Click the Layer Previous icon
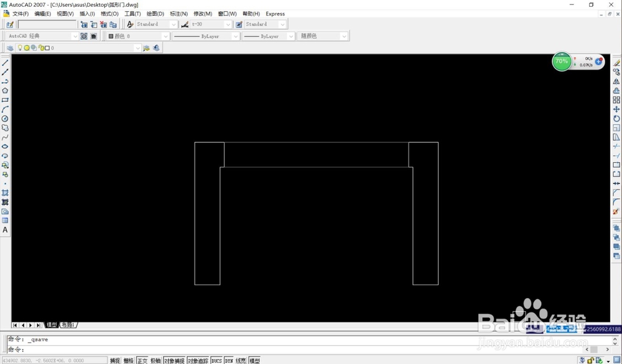This screenshot has width=622, height=364. point(156,48)
